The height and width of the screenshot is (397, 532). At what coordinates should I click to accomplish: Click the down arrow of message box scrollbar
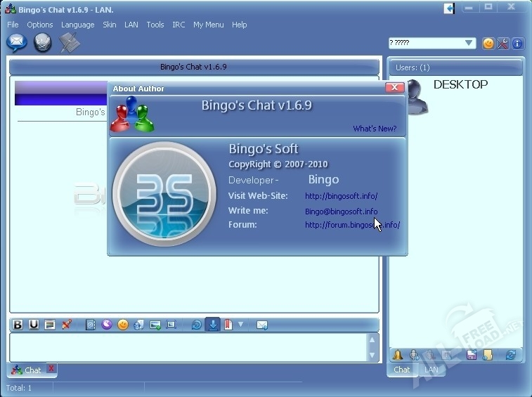point(372,356)
